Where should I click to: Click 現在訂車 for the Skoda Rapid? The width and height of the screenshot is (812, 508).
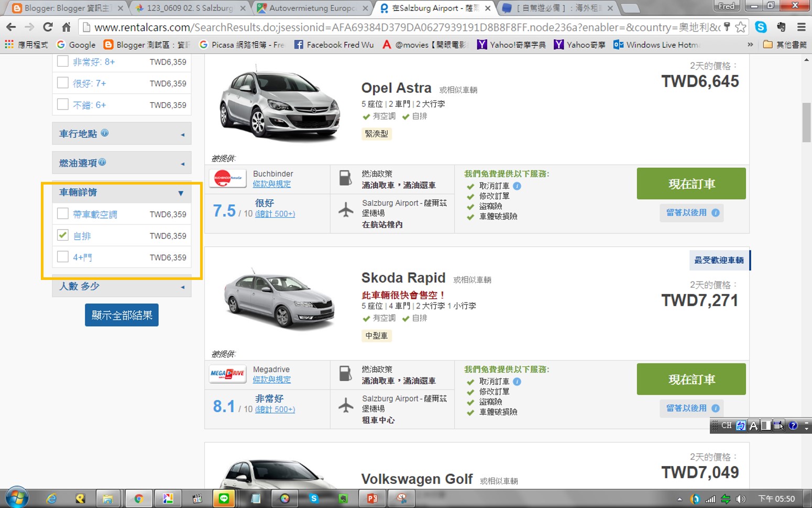coord(691,379)
